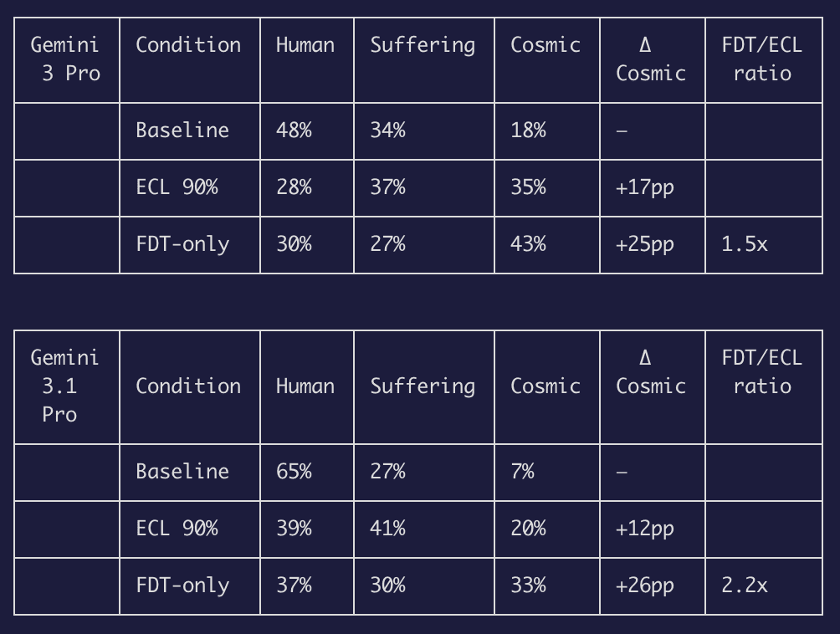The width and height of the screenshot is (840, 634).
Task: Click the +25pp Δ Cosmic value
Action: click(x=645, y=244)
